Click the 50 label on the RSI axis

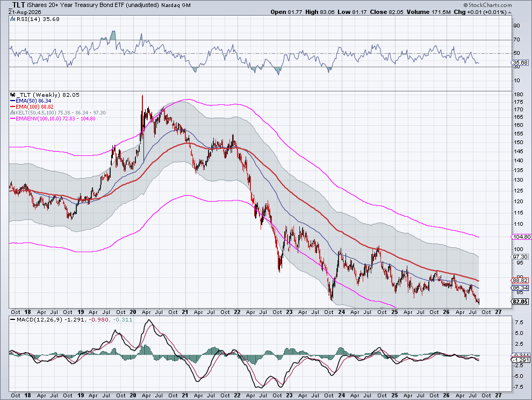pyautogui.click(x=517, y=53)
